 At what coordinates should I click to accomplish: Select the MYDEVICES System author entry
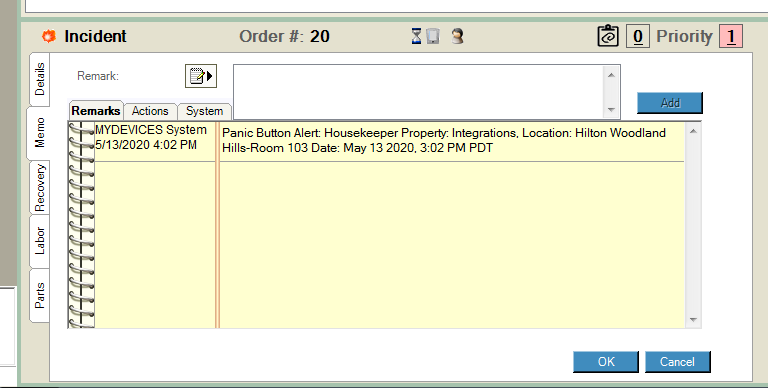[151, 130]
